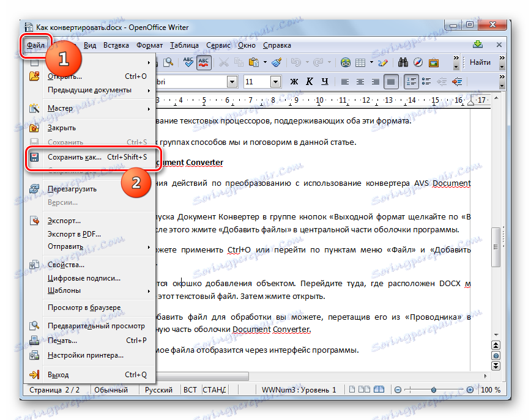This screenshot has width=531, height=420.
Task: Expand the find toolbar overflow chevron
Action: pyautogui.click(x=502, y=62)
